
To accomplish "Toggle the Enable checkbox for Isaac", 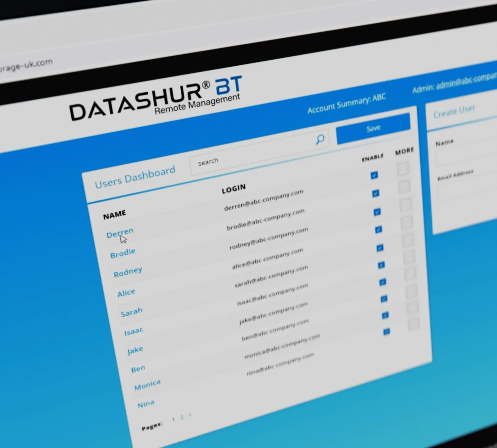I will [381, 265].
